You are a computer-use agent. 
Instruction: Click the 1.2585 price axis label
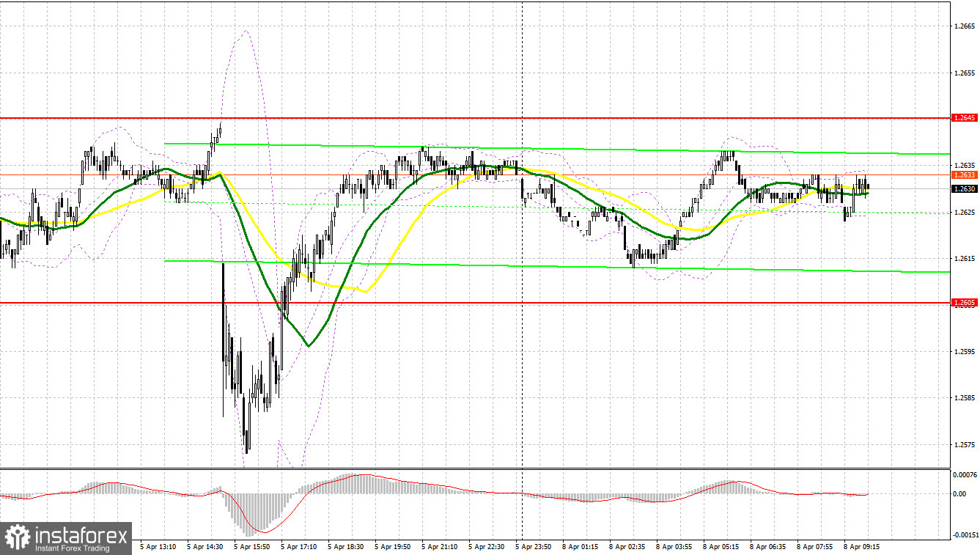tap(964, 397)
